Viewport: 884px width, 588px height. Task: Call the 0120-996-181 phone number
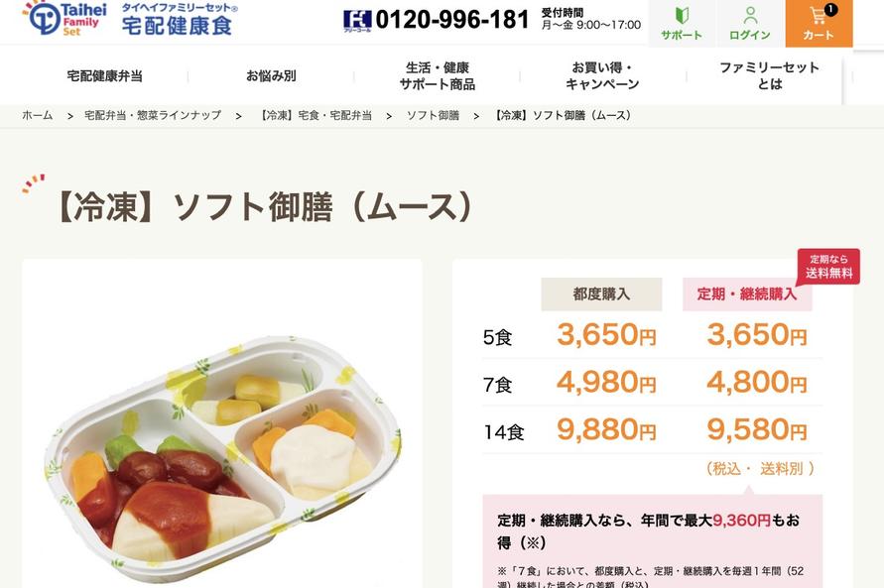[x=452, y=20]
